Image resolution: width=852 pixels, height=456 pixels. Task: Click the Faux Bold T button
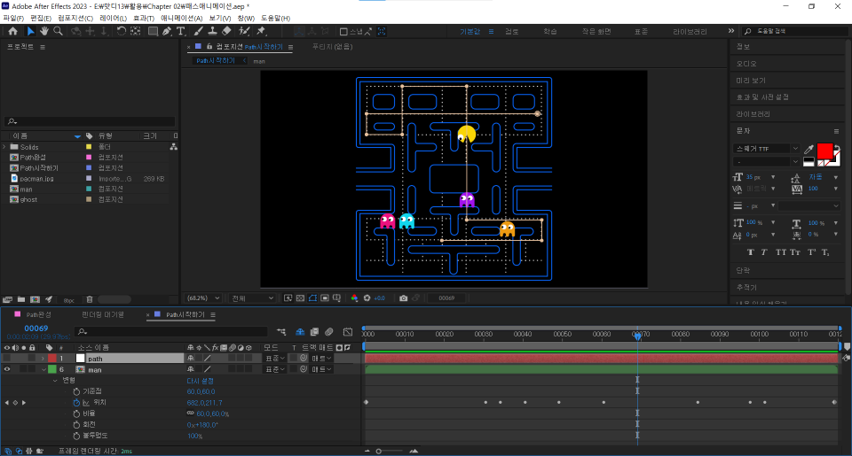tap(750, 252)
